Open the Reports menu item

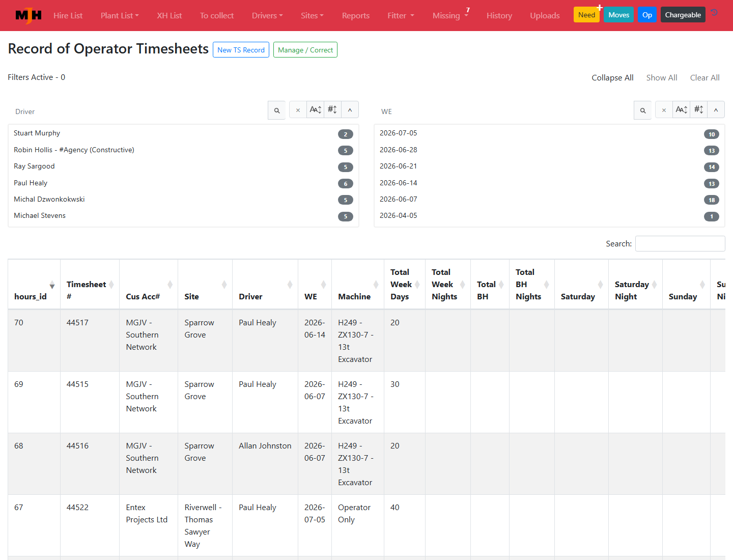point(356,16)
